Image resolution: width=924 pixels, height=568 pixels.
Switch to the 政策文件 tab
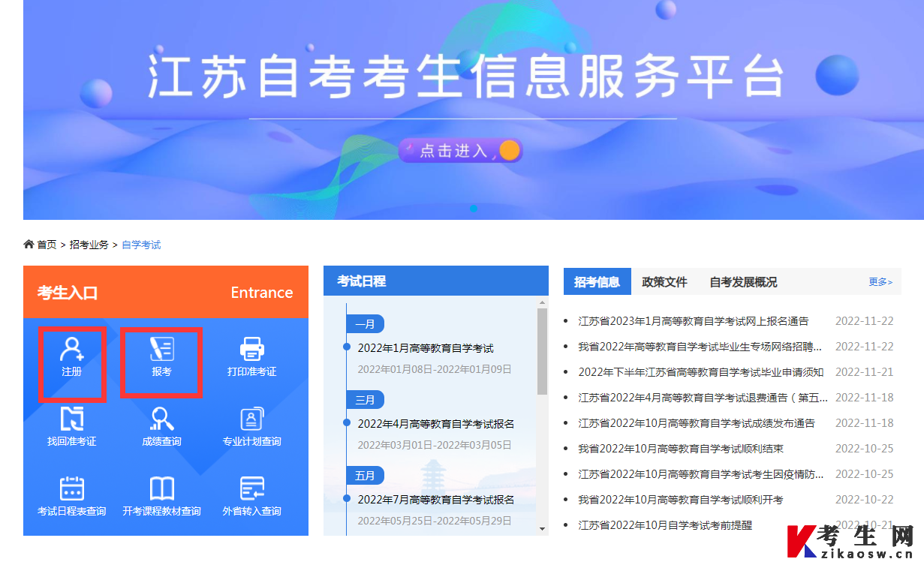[665, 282]
